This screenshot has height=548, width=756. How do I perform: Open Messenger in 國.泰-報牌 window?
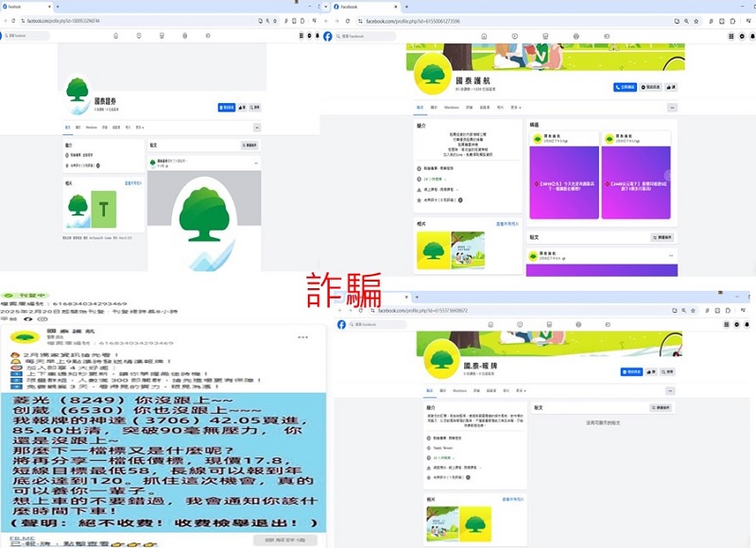(x=737, y=325)
